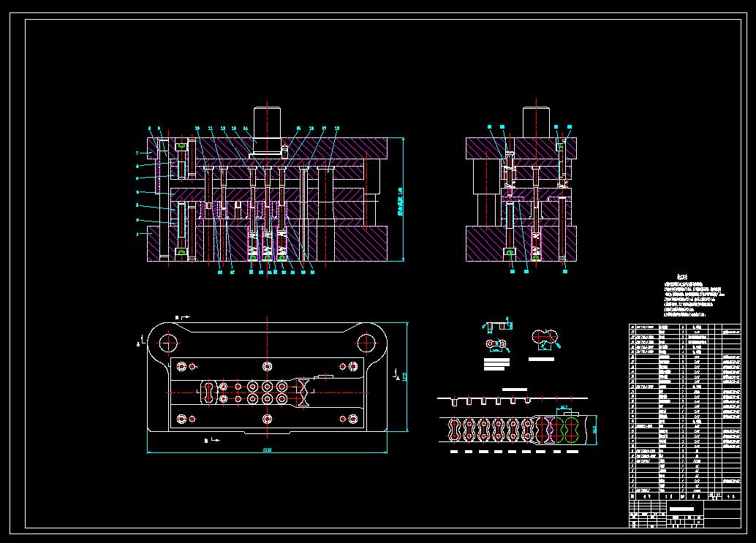This screenshot has height=543, width=756.
Task: Click the top-right guide pillar hole in plan view
Action: pyautogui.click(x=366, y=343)
